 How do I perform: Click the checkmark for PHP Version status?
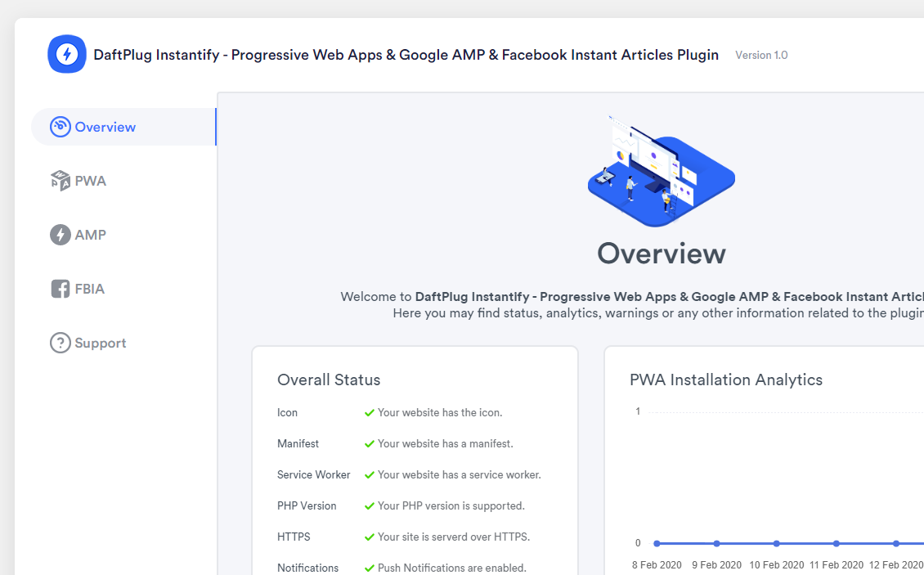tap(370, 506)
